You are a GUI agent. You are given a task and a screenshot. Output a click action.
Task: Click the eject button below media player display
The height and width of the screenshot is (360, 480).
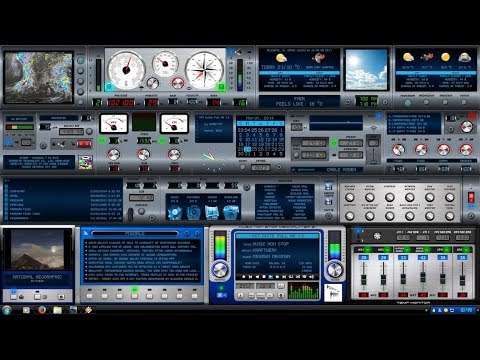coord(240,295)
